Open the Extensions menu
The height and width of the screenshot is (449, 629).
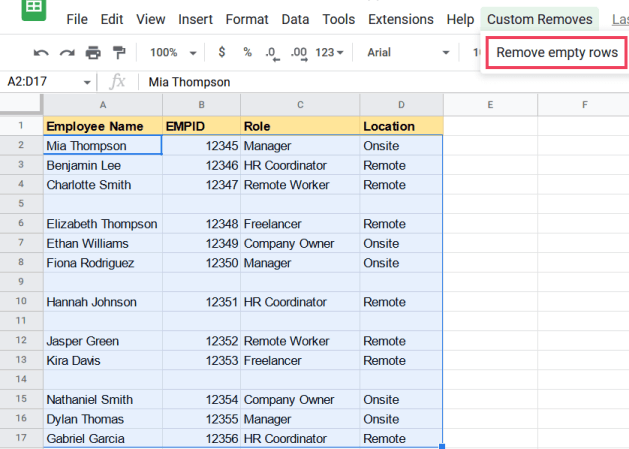click(401, 19)
